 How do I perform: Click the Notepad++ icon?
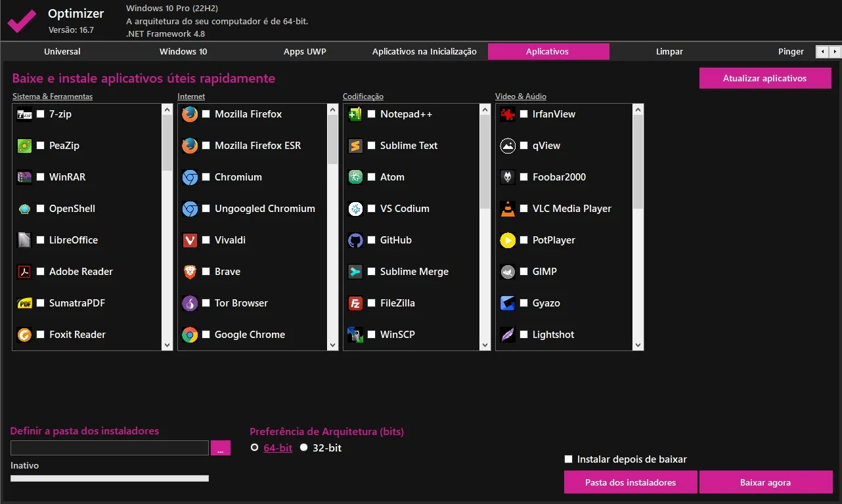[355, 114]
